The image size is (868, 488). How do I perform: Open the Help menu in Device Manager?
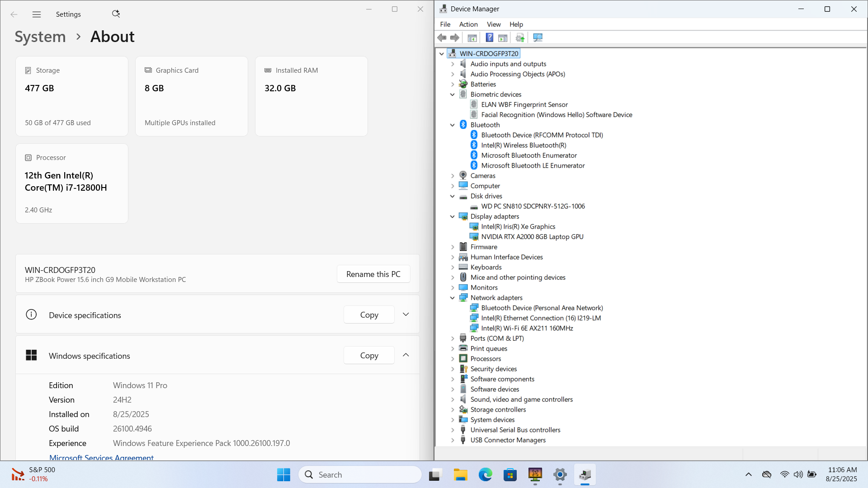pos(516,24)
